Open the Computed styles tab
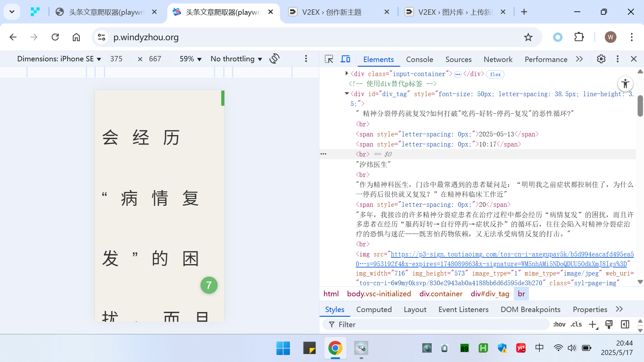Screen dimensions: 644x362 point(374,309)
